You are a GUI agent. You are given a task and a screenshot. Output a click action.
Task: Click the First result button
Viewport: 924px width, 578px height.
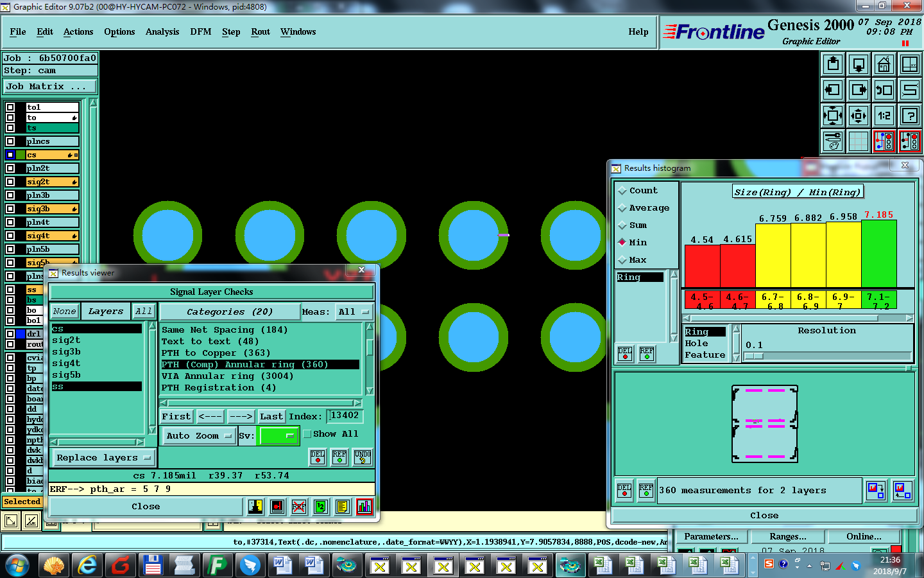click(x=176, y=417)
